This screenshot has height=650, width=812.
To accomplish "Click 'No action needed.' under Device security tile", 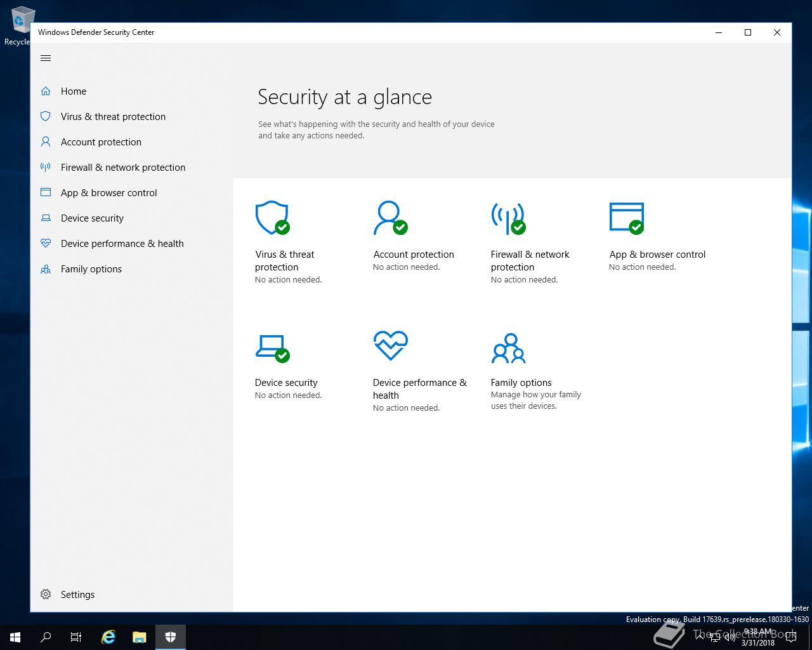I will coord(288,395).
